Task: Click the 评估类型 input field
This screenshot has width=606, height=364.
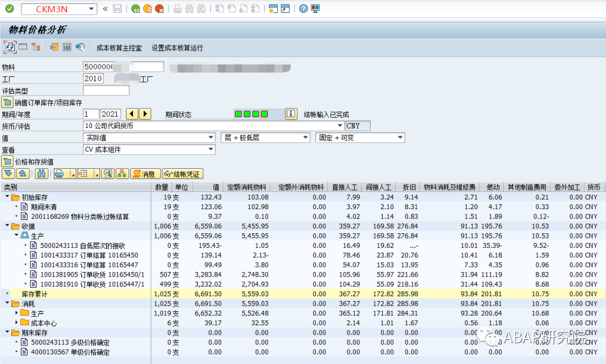Action: pos(105,89)
